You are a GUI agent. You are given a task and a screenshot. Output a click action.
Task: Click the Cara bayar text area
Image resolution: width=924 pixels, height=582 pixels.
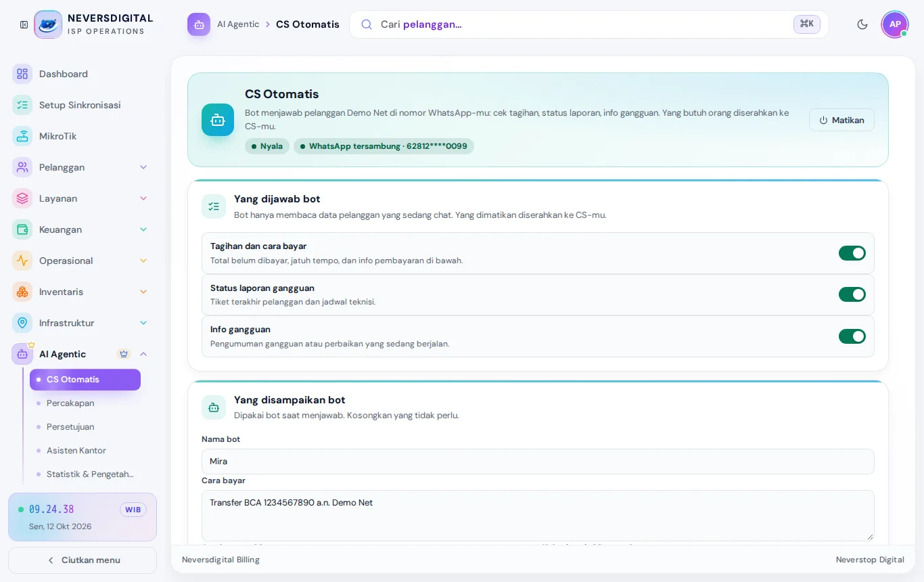coord(538,516)
